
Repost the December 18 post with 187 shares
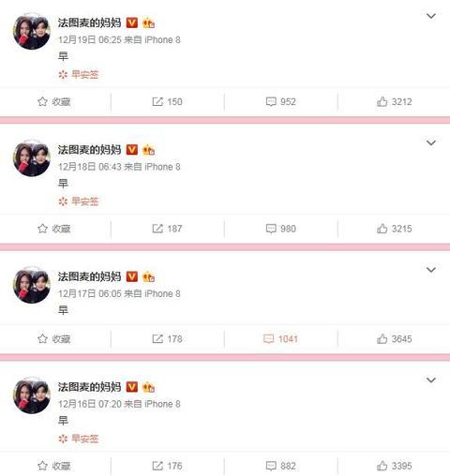point(167,229)
